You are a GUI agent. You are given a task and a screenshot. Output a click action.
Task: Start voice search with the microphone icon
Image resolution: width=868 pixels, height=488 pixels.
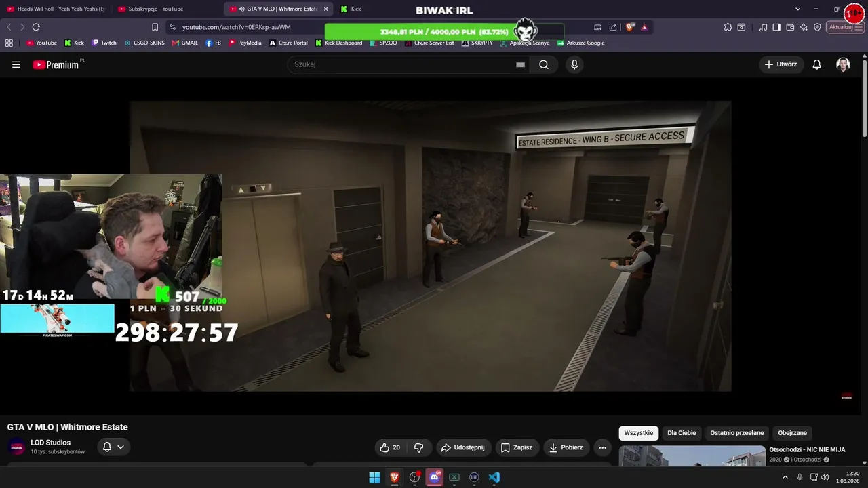click(574, 64)
